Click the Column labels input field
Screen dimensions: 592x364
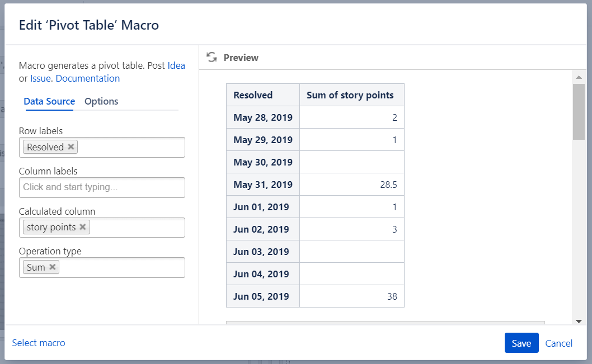click(102, 187)
